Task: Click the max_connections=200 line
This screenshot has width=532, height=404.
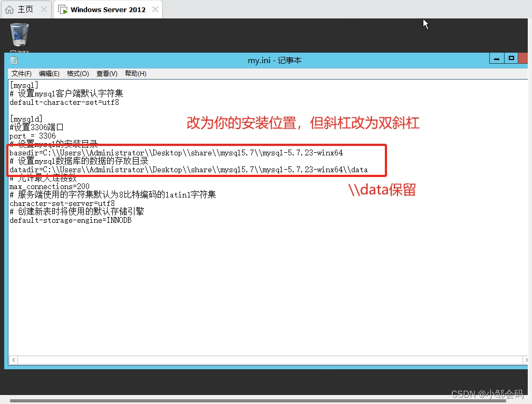Action: tap(50, 187)
